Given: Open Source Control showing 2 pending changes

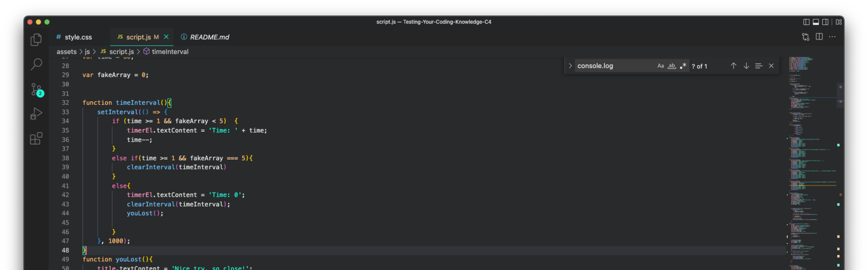Looking at the screenshot, I should (36, 89).
